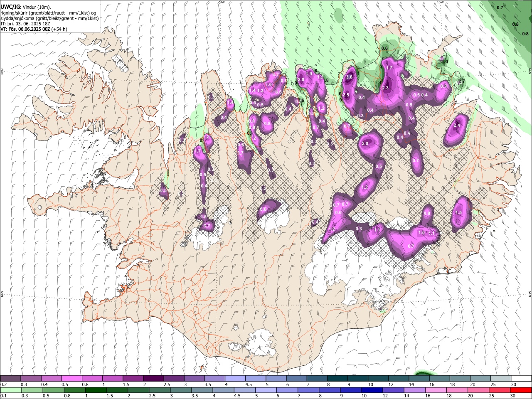532x399 pixels.
Task: Select the dark teal 8 swatch in upper legend row
Action: [337, 379]
